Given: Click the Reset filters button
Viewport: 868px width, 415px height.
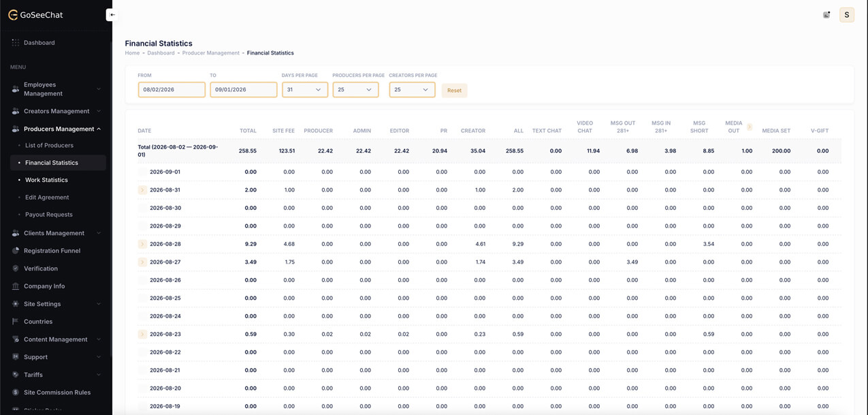Looking at the screenshot, I should pyautogui.click(x=454, y=90).
